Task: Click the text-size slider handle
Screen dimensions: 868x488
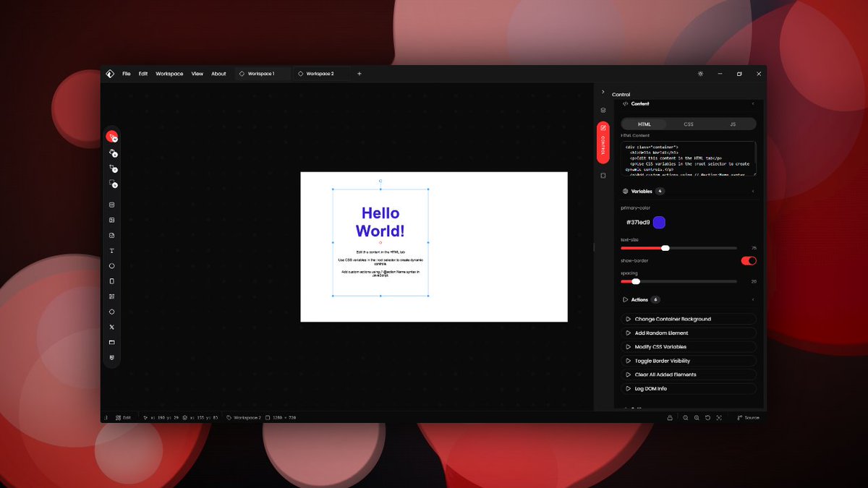Action: click(665, 248)
